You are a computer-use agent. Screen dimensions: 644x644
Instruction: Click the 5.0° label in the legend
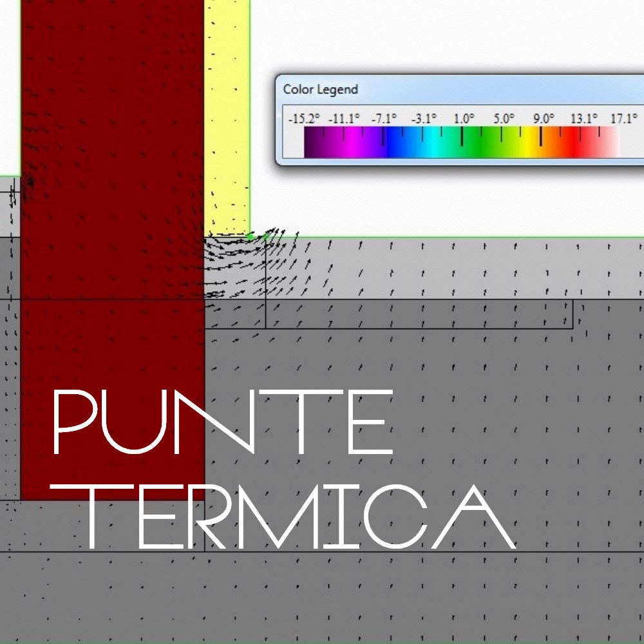[x=504, y=118]
